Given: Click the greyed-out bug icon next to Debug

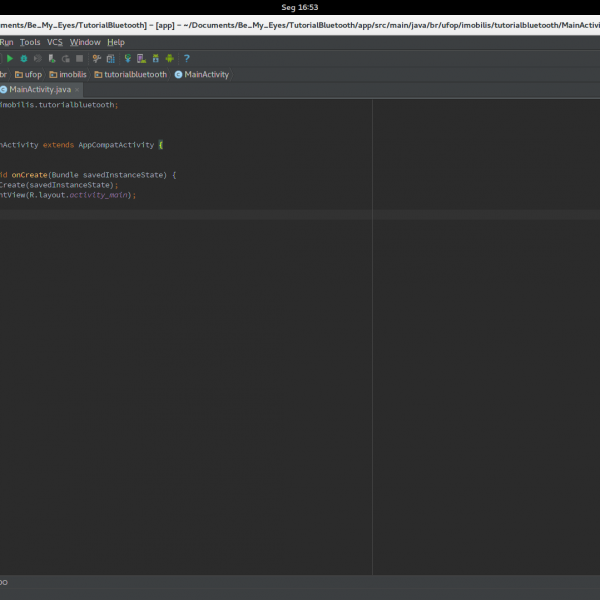Looking at the screenshot, I should [x=38, y=59].
